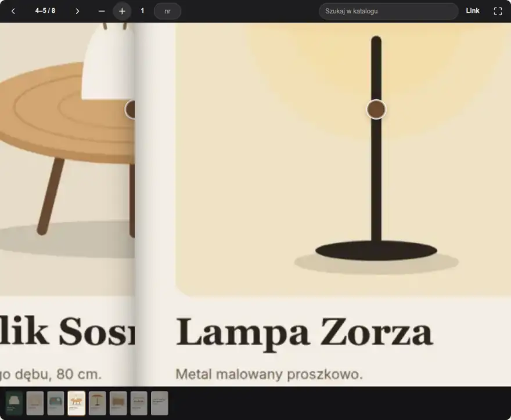Click the "Metal malowany proszkowo." description
Viewport: 511px width, 420px height.
coord(269,374)
